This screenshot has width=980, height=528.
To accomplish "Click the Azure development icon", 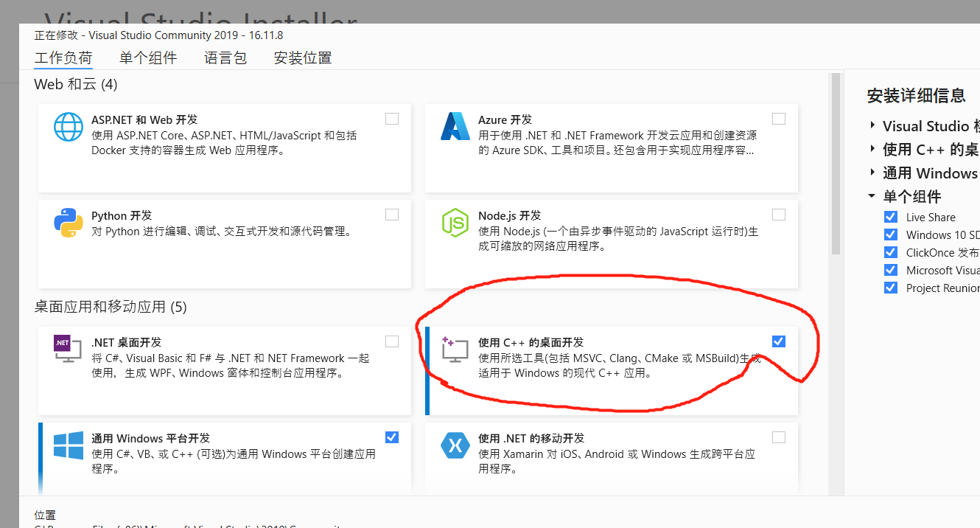I will point(455,126).
